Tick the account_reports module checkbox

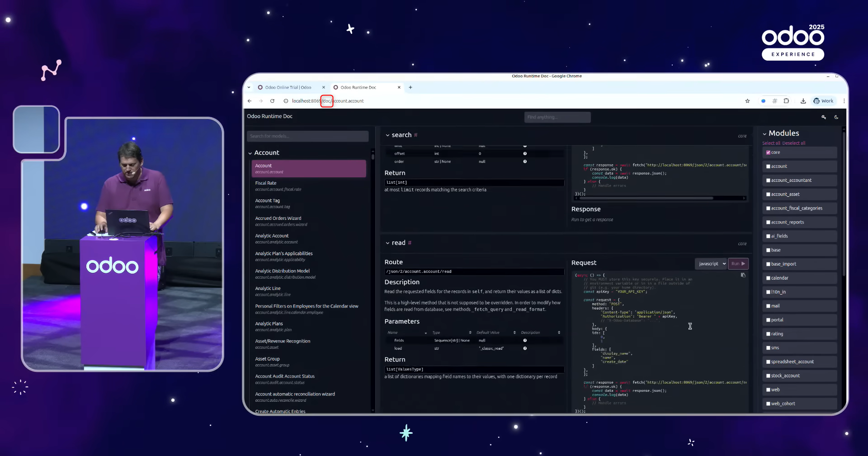pyautogui.click(x=768, y=223)
